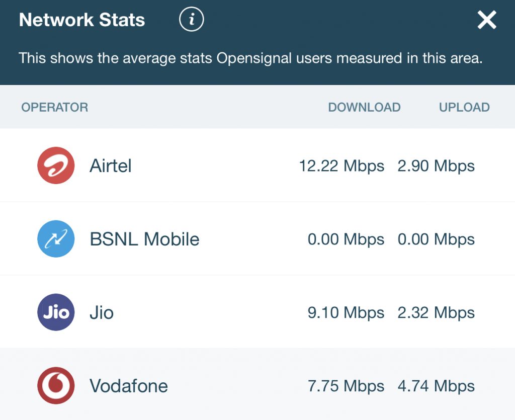Screen dimensions: 515x420
Task: Click Airtel's 12.22 Mbps download value
Action: tap(341, 166)
